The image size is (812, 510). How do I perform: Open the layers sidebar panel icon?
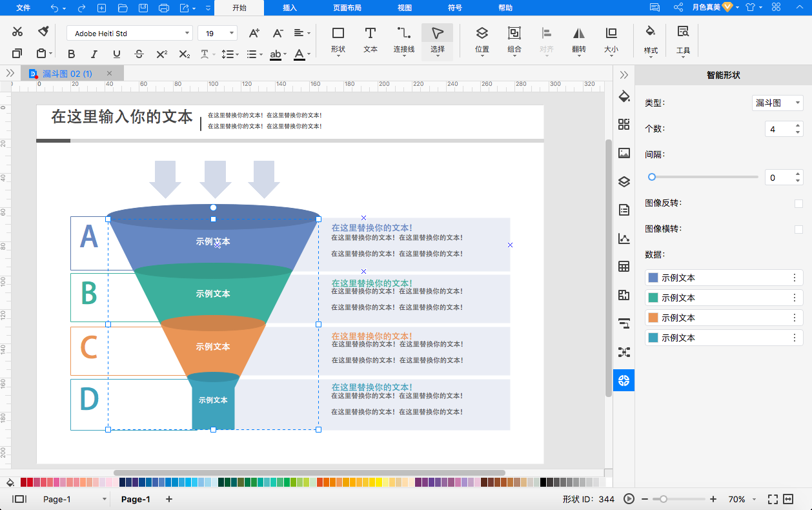(x=624, y=181)
